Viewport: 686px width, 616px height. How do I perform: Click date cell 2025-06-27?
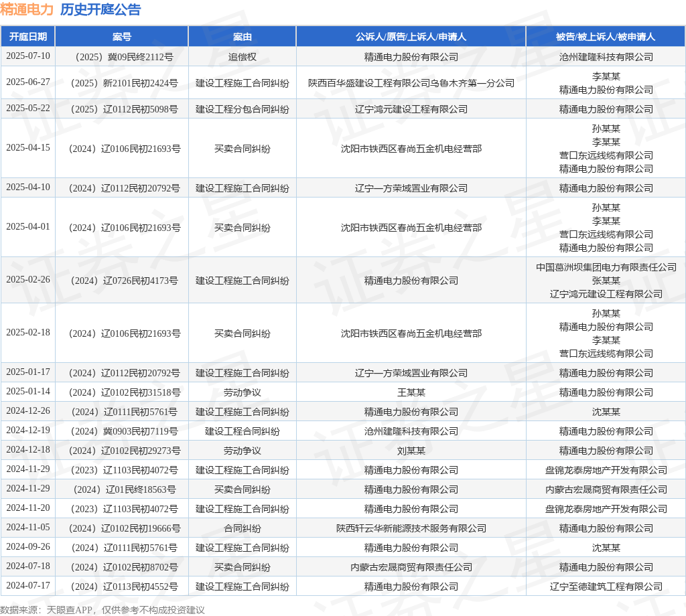coord(28,82)
